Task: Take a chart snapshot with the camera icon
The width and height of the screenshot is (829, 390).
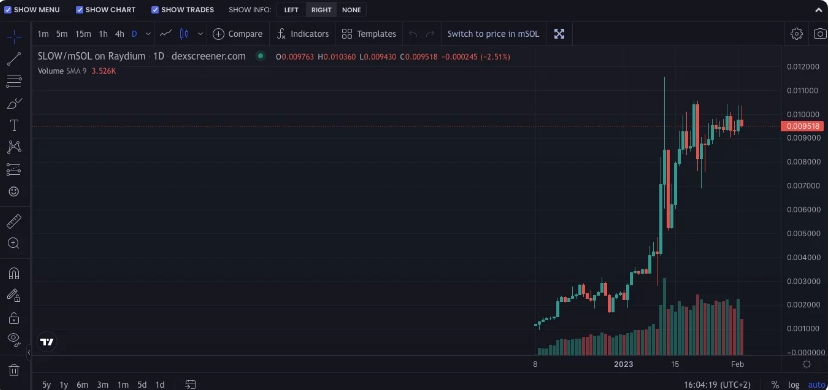Action: pyautogui.click(x=820, y=34)
